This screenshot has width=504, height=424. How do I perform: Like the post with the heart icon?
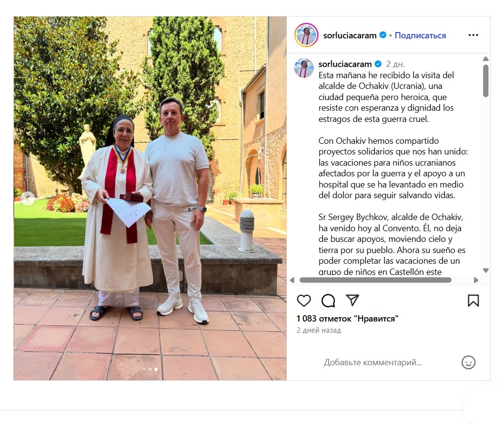coord(303,301)
